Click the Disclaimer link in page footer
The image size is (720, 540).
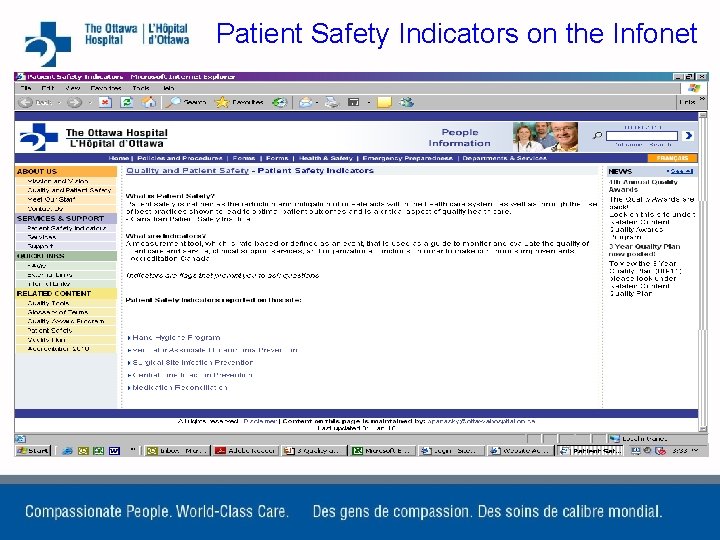pos(260,421)
